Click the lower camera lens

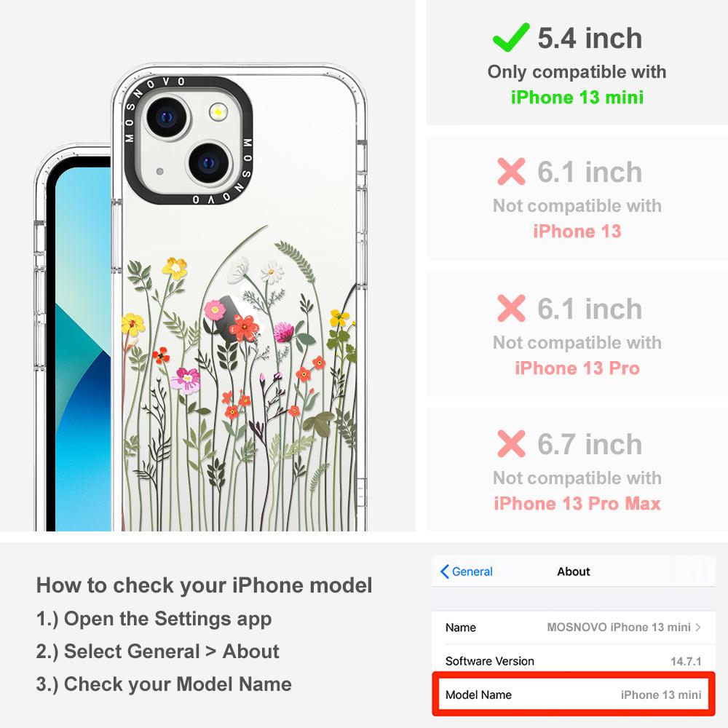click(209, 163)
